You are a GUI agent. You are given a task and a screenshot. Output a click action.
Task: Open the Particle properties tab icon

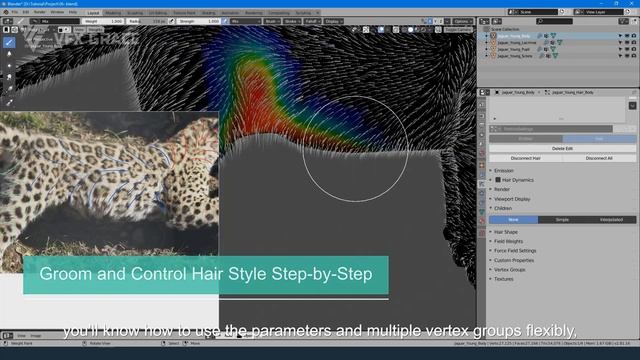point(482,184)
